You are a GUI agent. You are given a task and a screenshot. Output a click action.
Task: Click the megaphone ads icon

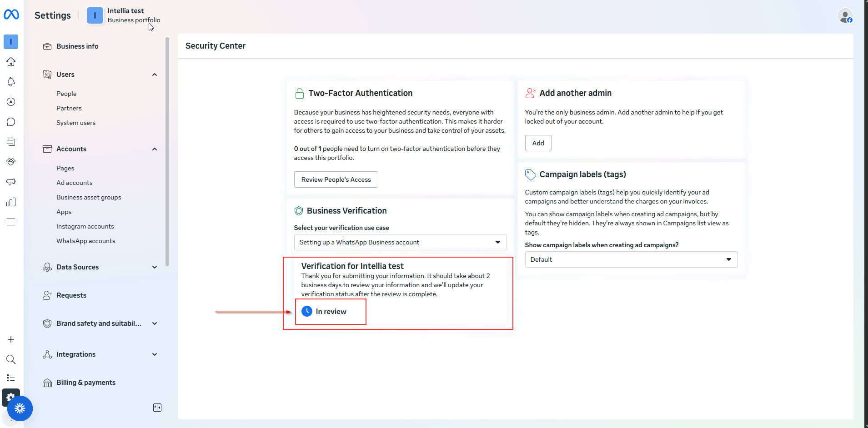pos(11,182)
